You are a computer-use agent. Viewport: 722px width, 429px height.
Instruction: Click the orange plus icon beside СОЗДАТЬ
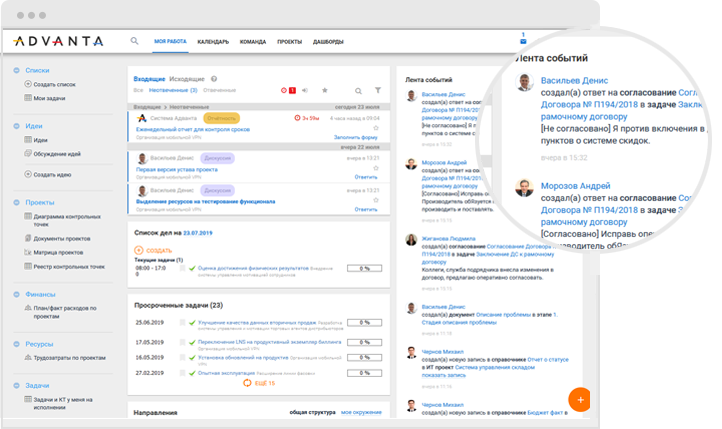pyautogui.click(x=139, y=250)
